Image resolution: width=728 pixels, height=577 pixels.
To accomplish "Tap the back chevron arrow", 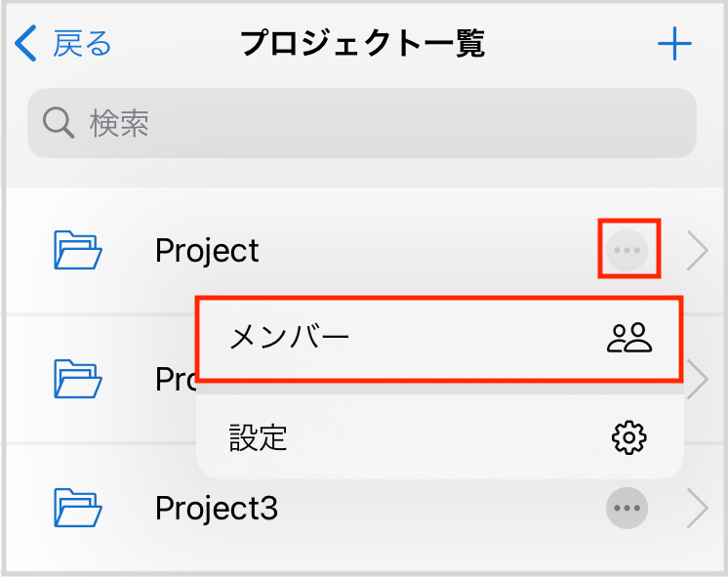I will [x=26, y=44].
